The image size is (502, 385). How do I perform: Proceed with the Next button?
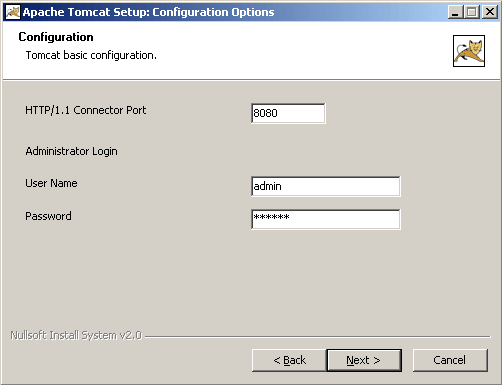coord(364,360)
